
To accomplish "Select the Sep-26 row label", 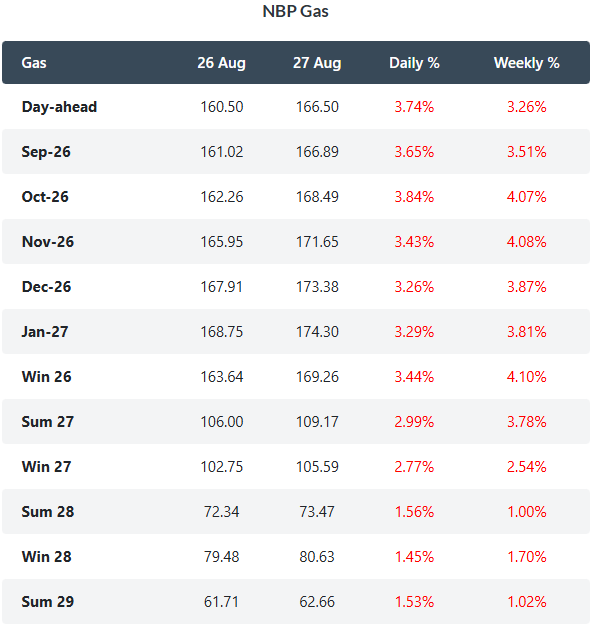I will click(x=46, y=152).
